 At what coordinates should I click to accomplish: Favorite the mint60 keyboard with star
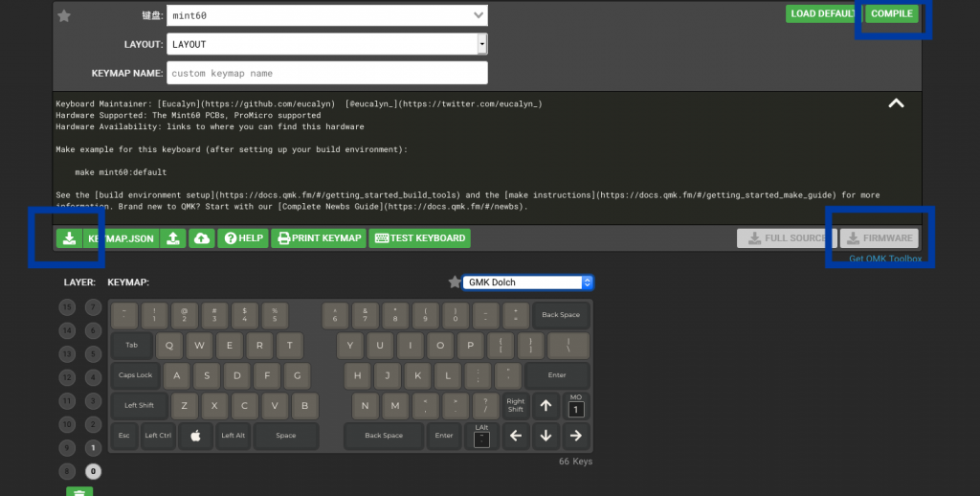click(64, 15)
